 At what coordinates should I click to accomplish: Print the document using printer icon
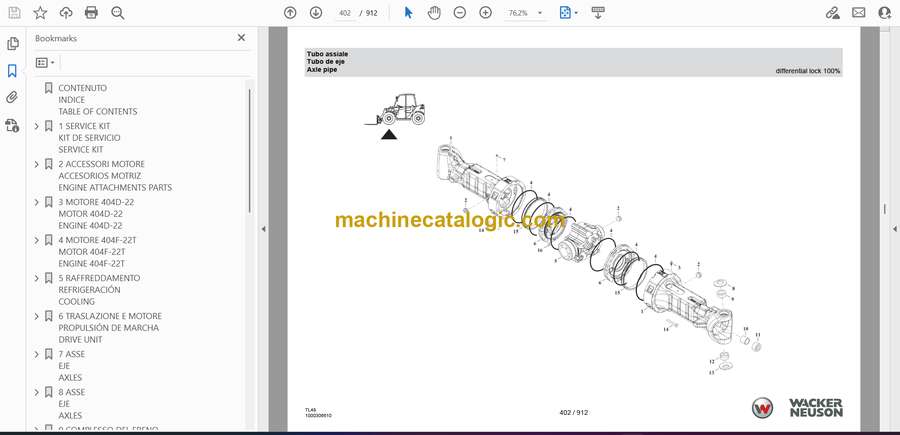click(x=92, y=13)
